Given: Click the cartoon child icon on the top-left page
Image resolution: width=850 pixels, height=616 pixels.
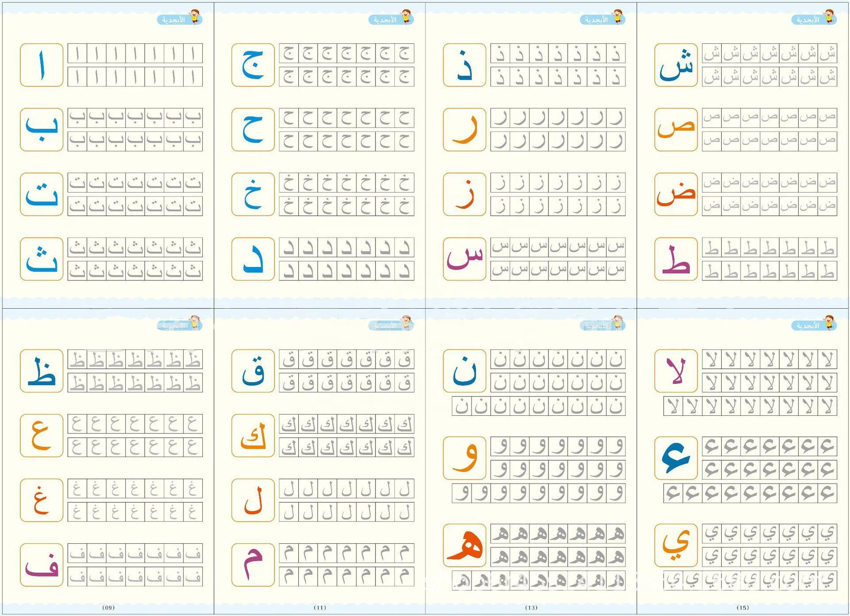Looking at the screenshot, I should 194,17.
